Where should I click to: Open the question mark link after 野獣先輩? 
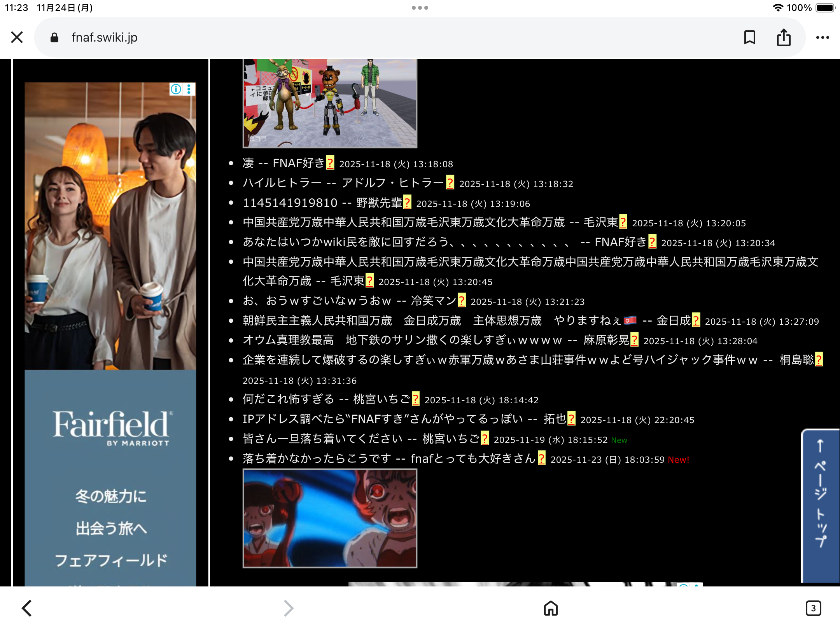(407, 203)
